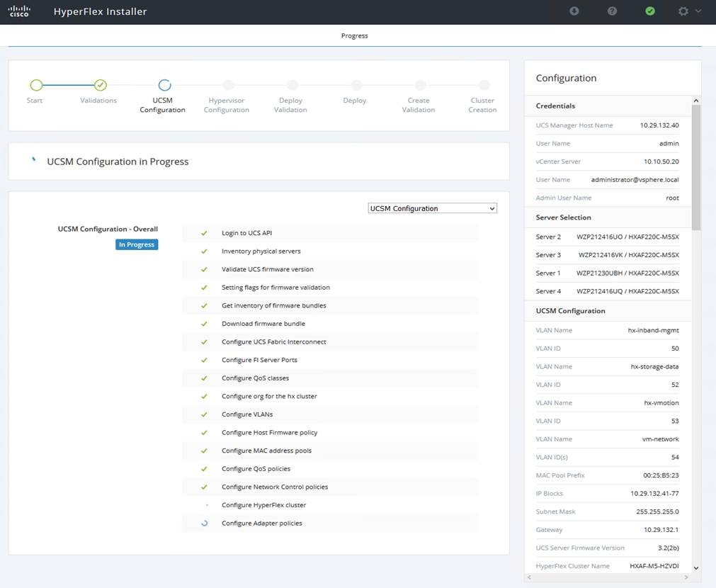This screenshot has width=716, height=588.
Task: Select VLAN name hx-storage-data
Action: point(654,366)
